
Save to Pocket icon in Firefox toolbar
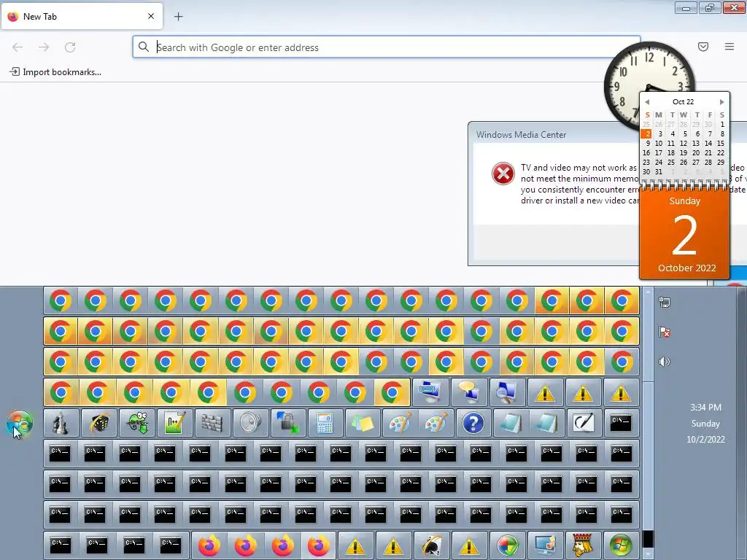703,47
